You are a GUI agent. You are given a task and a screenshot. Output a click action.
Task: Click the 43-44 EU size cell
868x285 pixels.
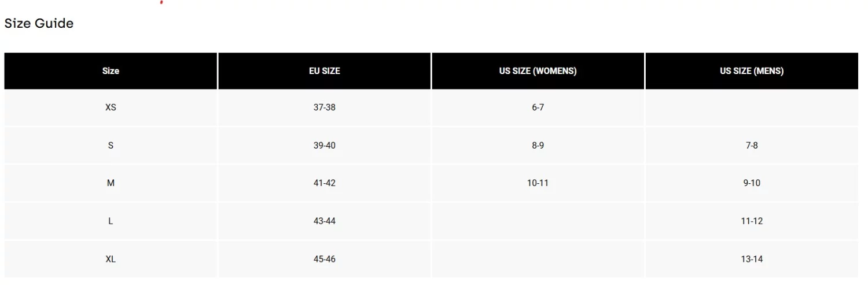point(325,221)
